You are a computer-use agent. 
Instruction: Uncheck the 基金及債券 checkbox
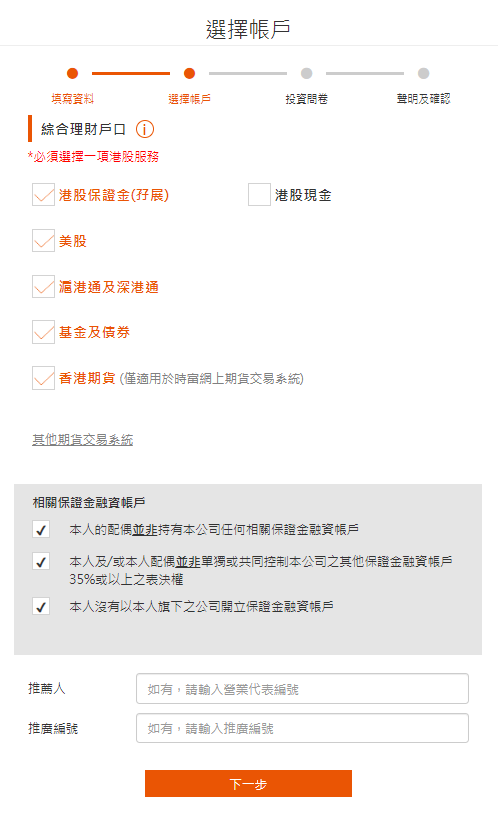[x=43, y=332]
